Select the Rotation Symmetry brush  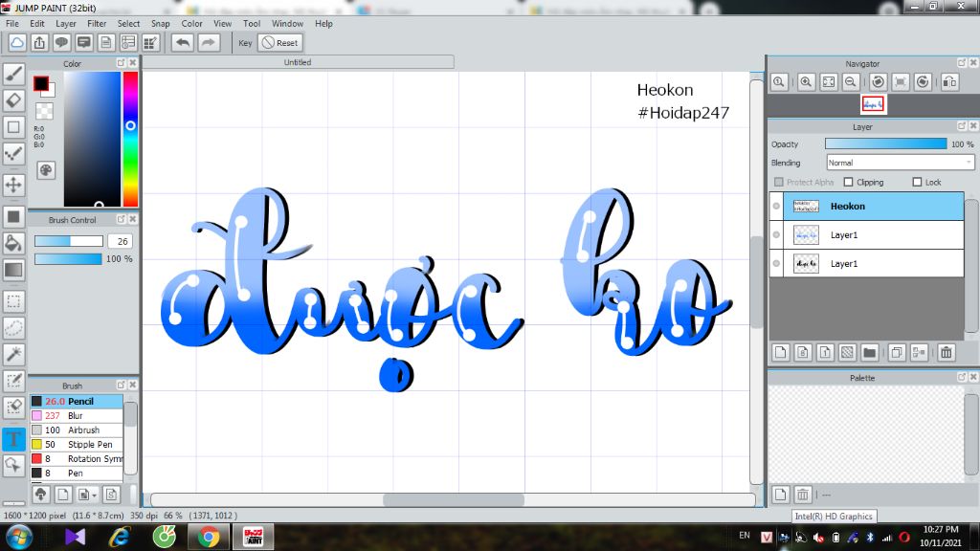[77, 458]
